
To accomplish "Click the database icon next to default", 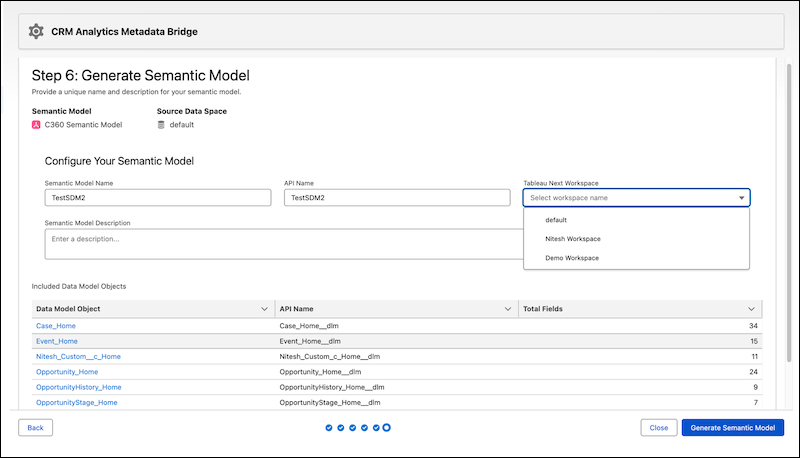I will pyautogui.click(x=161, y=124).
